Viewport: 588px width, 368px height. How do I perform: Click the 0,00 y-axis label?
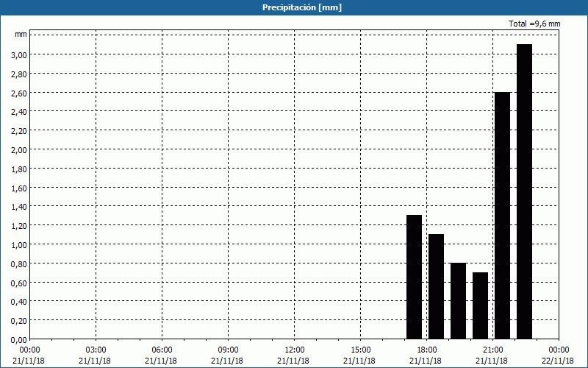19,340
